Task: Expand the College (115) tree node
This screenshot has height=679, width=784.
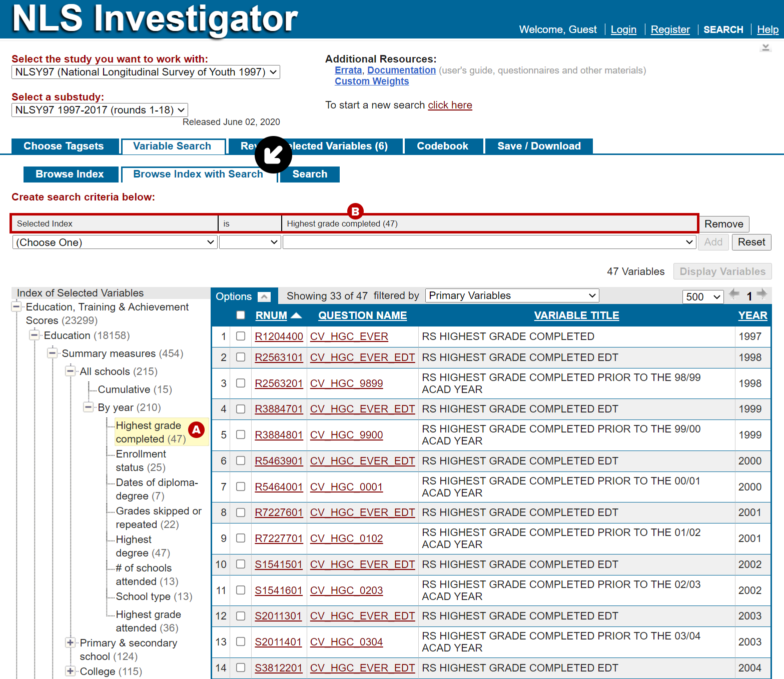Action: [x=71, y=671]
